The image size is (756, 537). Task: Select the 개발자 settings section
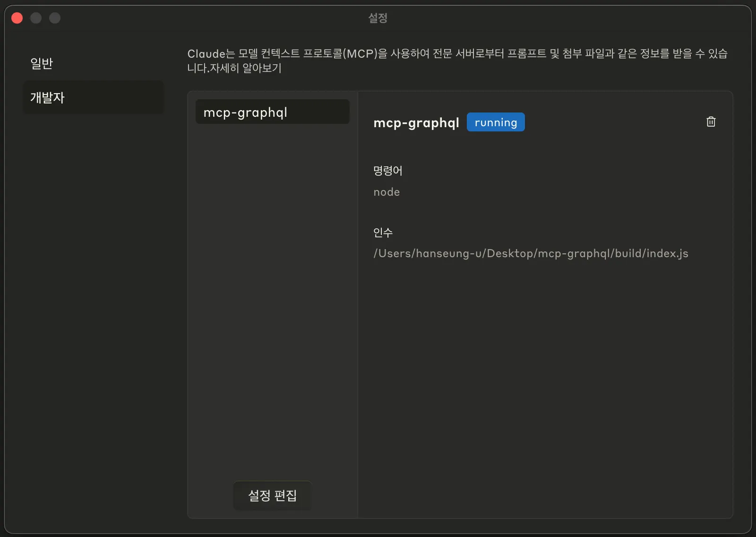[94, 97]
